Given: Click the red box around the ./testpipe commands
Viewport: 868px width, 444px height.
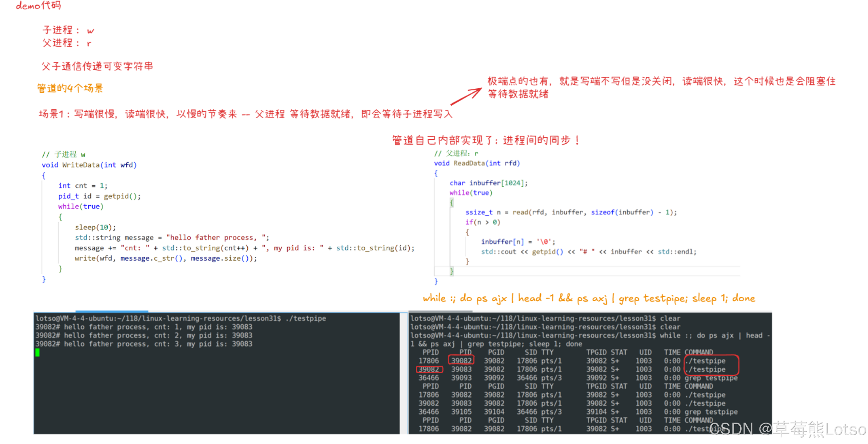Looking at the screenshot, I should pyautogui.click(x=712, y=365).
